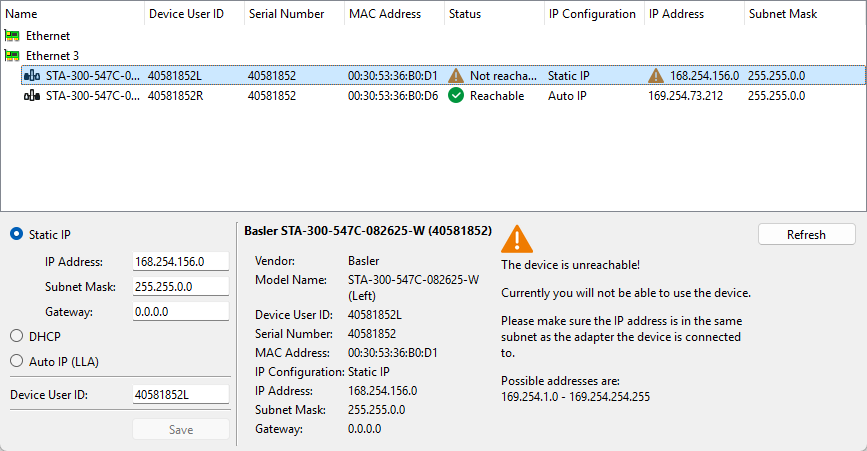Select the Auto IP (LLA) option
867x451 pixels.
click(17, 361)
